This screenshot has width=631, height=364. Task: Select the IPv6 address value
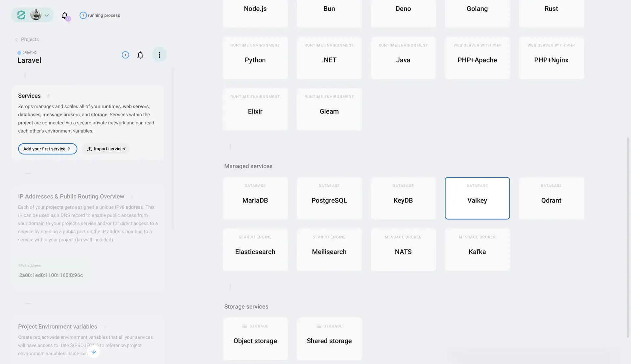[x=51, y=275]
